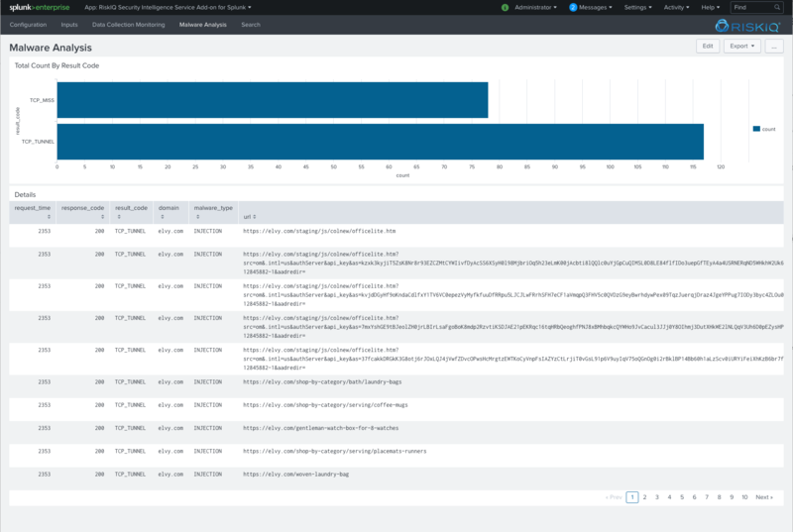This screenshot has width=793, height=532.
Task: Open the Export dropdown button
Action: [741, 46]
